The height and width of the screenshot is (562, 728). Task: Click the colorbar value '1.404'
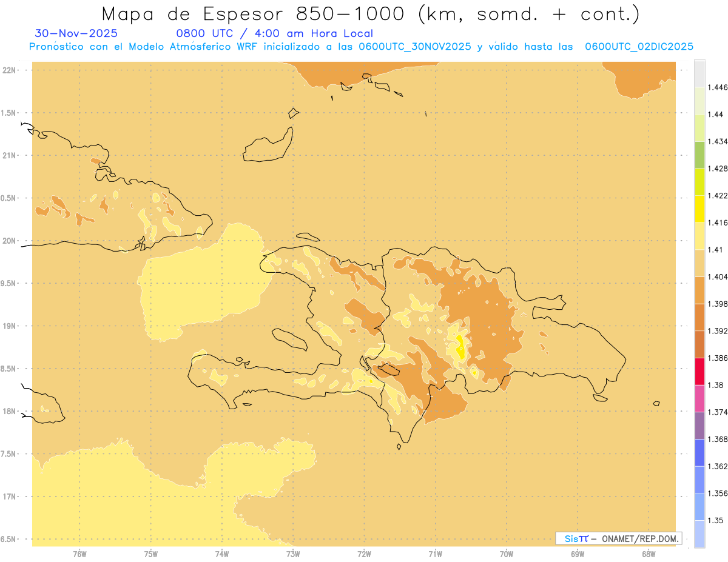[718, 276]
